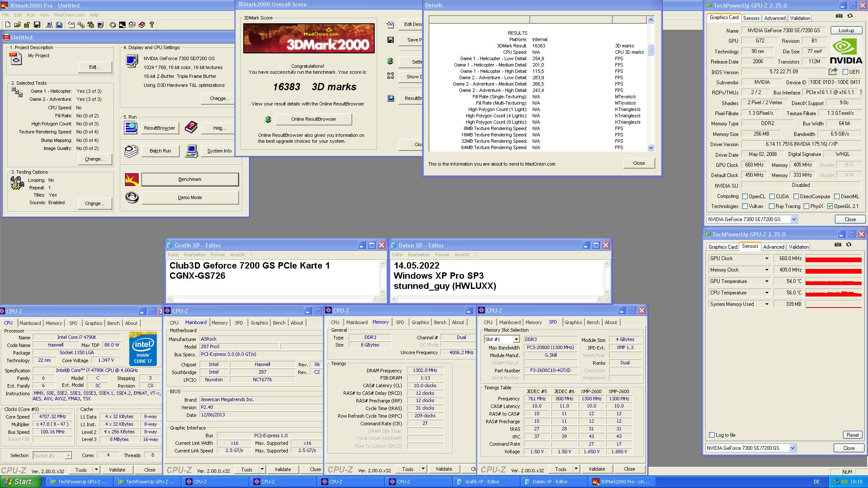The height and width of the screenshot is (488, 868).
Task: Open the MadOnion.com menu
Action: (69, 15)
